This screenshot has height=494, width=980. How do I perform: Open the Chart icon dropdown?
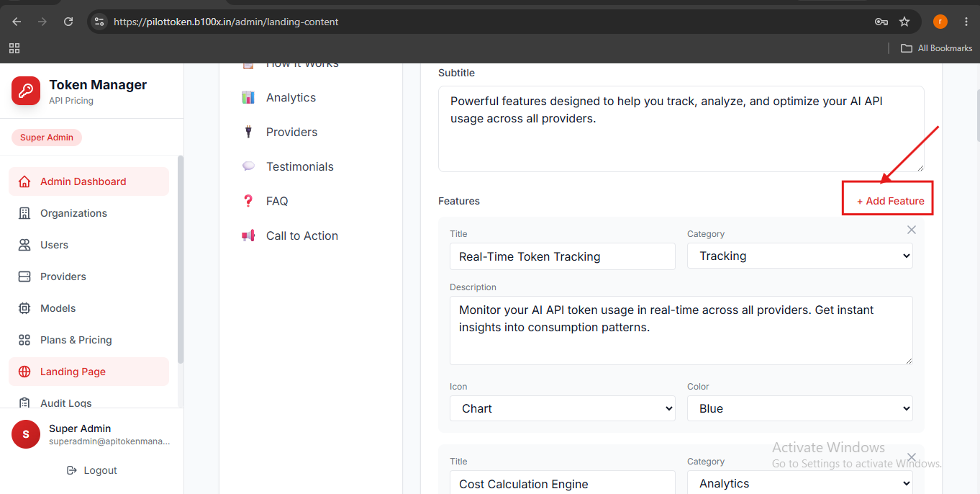(563, 408)
